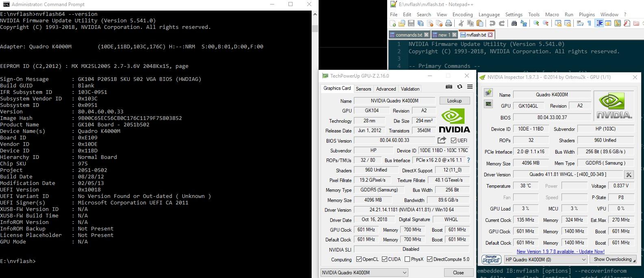This screenshot has width=644, height=278.
Task: Click Show Overclocking button
Action: pos(613,259)
